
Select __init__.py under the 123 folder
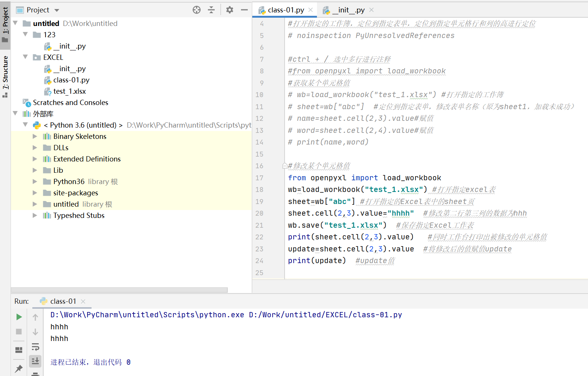(69, 46)
